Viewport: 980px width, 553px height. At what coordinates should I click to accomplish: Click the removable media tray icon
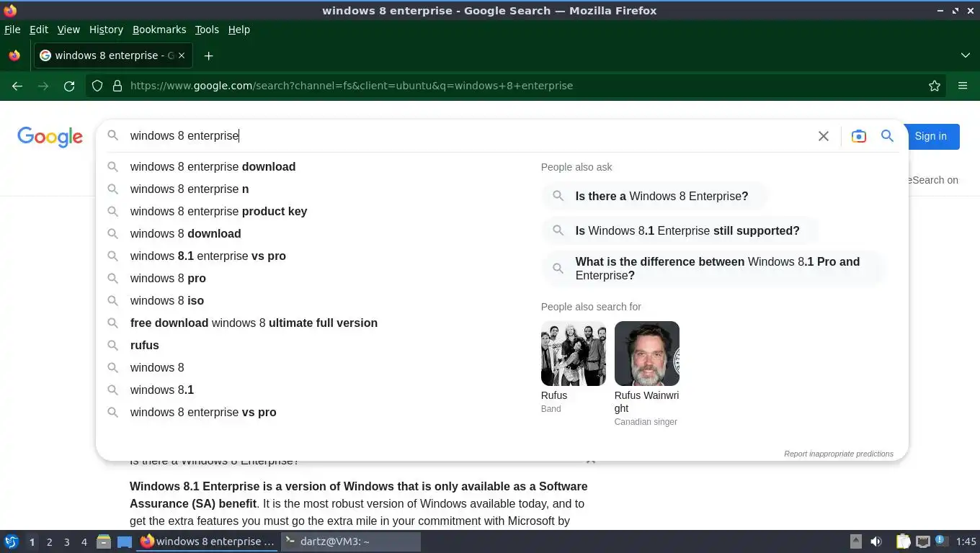(x=855, y=541)
